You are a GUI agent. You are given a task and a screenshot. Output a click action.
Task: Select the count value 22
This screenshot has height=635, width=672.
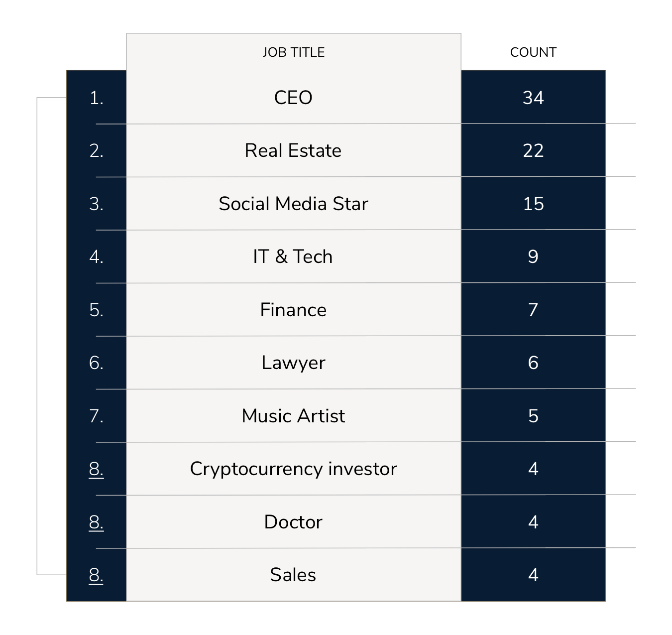pos(533,150)
